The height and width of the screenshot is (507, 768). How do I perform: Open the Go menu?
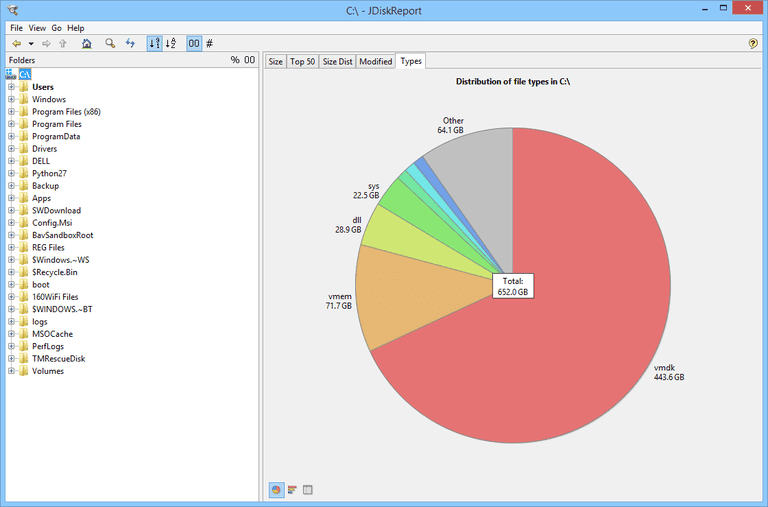pyautogui.click(x=56, y=28)
